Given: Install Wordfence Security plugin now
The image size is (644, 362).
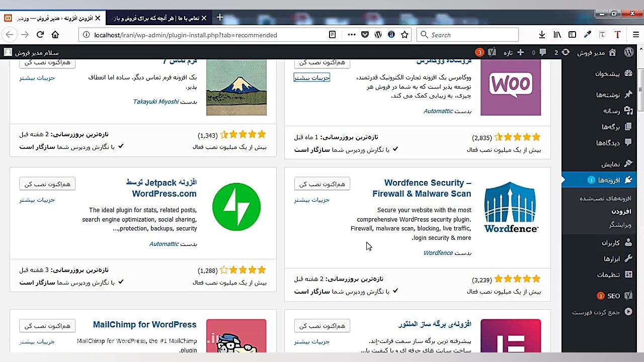Looking at the screenshot, I should [322, 184].
